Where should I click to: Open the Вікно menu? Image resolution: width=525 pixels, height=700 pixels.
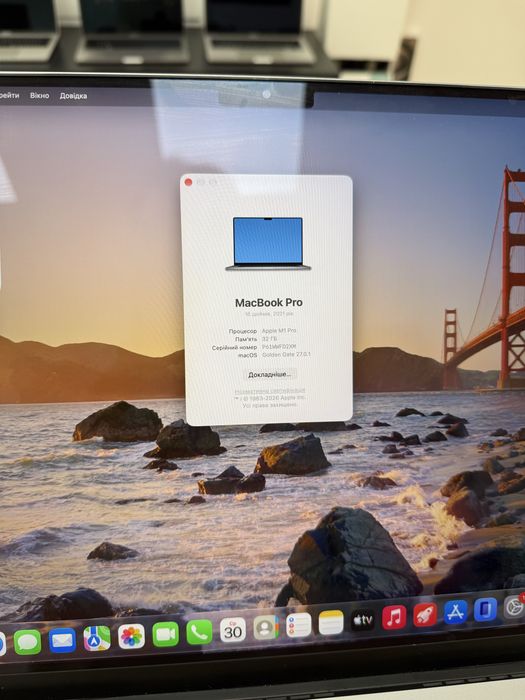pos(39,95)
